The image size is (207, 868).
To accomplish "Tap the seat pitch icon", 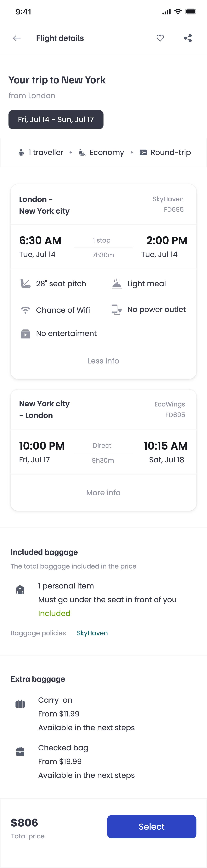I will coord(25,284).
